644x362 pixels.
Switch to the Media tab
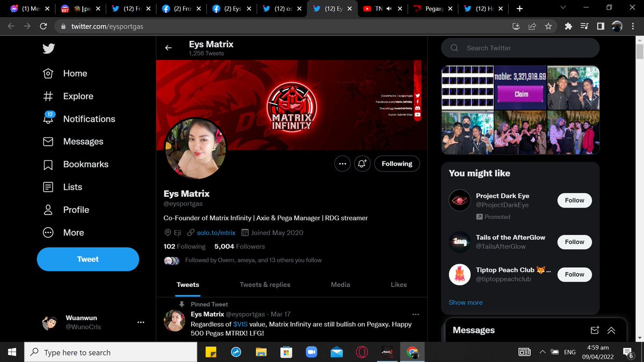pos(340,285)
